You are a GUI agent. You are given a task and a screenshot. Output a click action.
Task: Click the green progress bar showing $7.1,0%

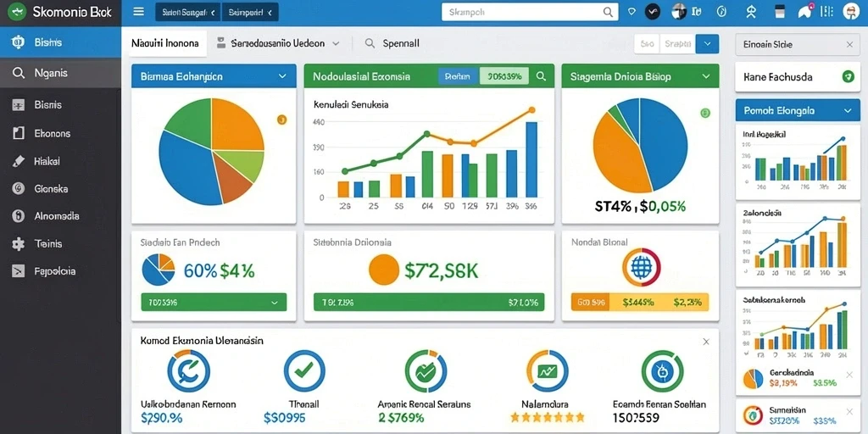tap(429, 303)
